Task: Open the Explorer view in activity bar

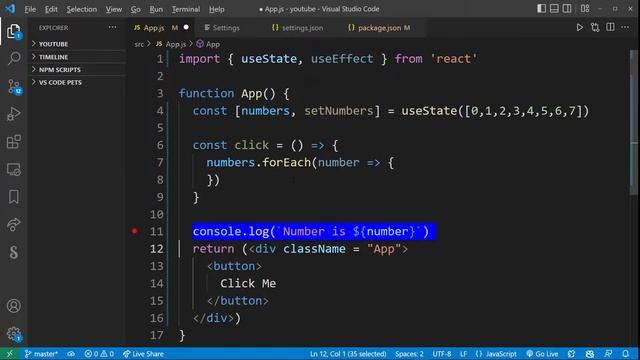Action: (x=13, y=31)
